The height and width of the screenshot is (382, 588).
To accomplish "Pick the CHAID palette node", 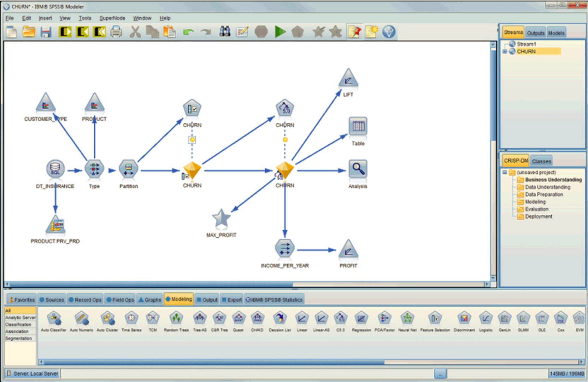I will click(257, 322).
